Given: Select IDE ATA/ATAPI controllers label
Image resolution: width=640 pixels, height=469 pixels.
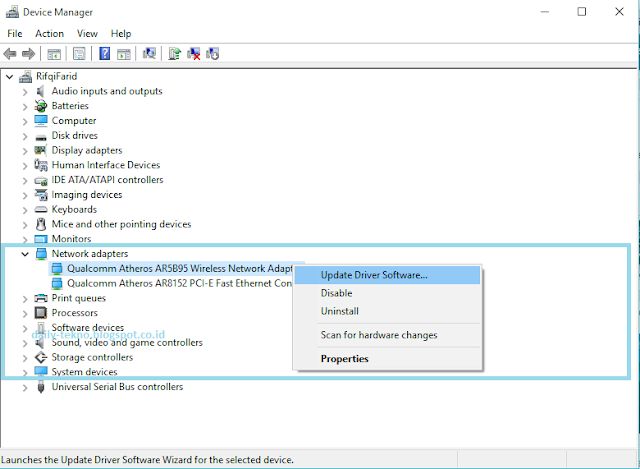Looking at the screenshot, I should pos(107,180).
